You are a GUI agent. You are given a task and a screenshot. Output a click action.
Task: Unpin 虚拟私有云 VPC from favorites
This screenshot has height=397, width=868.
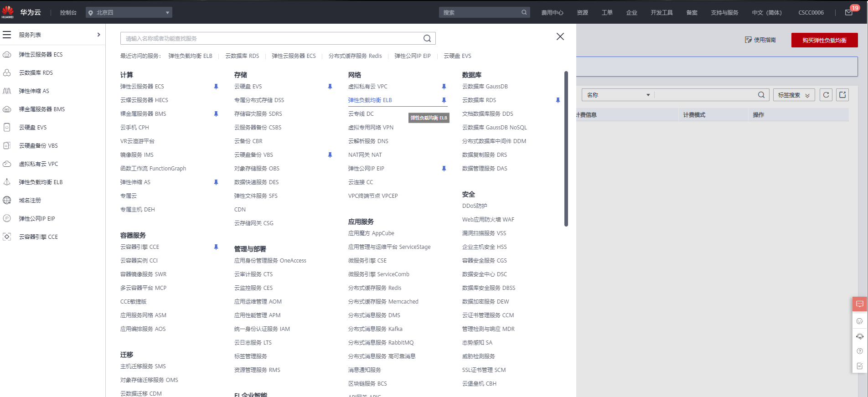(x=444, y=87)
